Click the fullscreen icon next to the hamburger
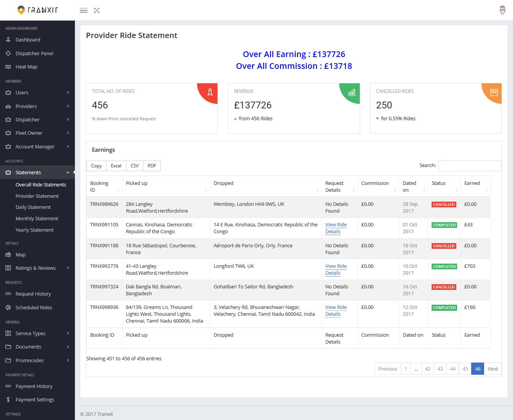The image size is (513, 420). [96, 10]
